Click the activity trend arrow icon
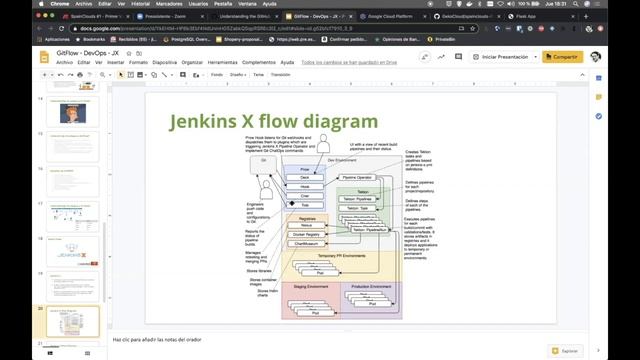 (x=441, y=57)
